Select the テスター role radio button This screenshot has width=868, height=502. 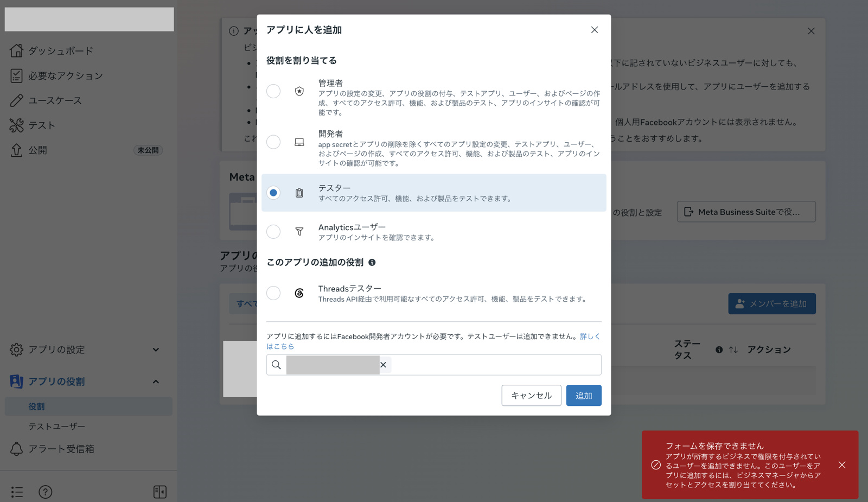[x=273, y=193]
